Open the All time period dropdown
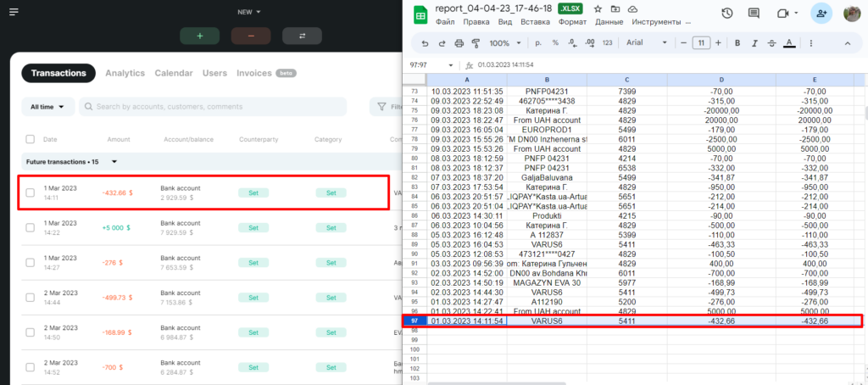 [47, 107]
